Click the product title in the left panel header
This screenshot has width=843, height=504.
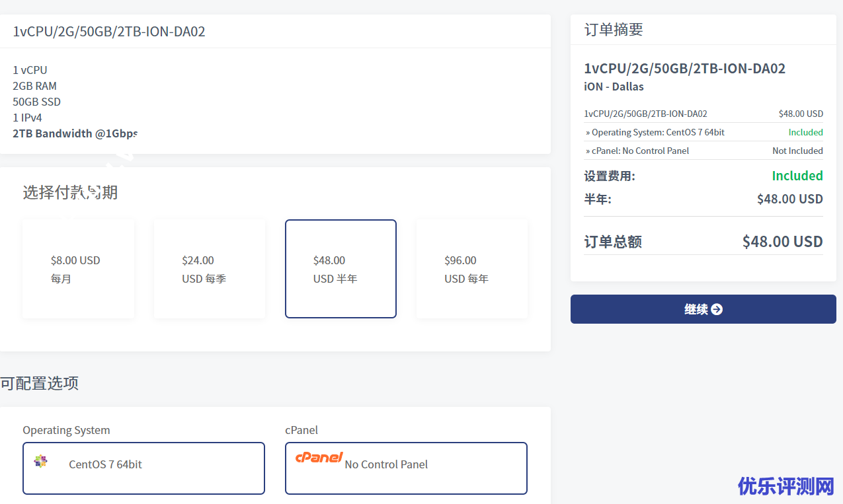pyautogui.click(x=109, y=31)
